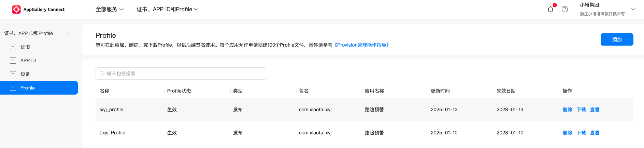The width and height of the screenshot is (644, 148).
Task: Click the Profile sidebar icon
Action: (x=13, y=88)
